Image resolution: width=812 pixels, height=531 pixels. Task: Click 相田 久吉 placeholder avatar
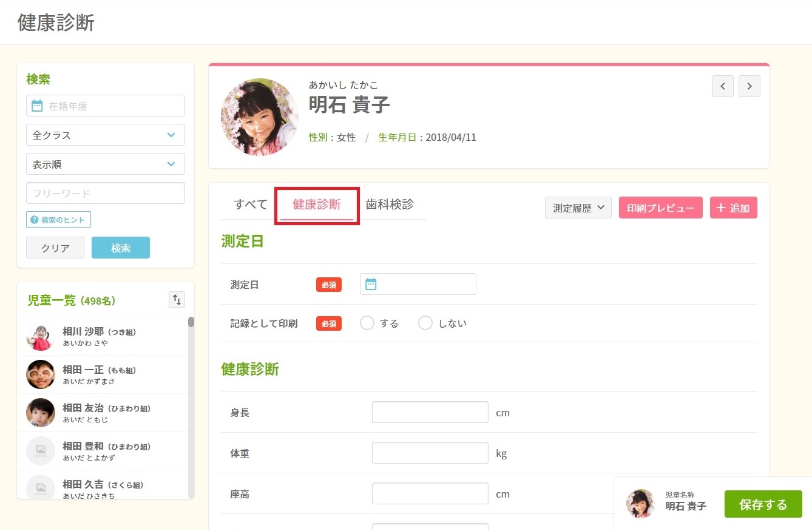[x=41, y=488]
